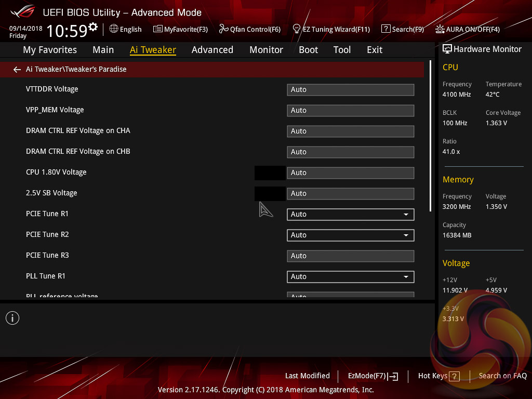The height and width of the screenshot is (399, 532).
Task: Open the Tool tab
Action: [x=342, y=50]
